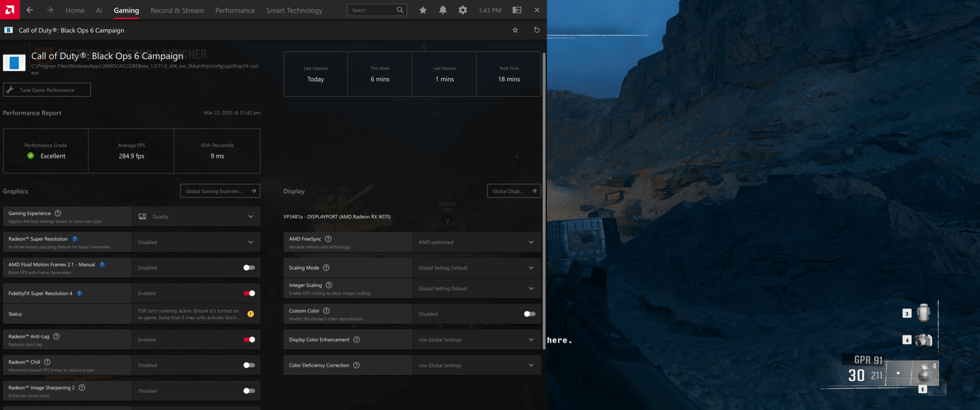Open the Performance tab
Viewport: 980px width, 410px height.
(x=235, y=10)
